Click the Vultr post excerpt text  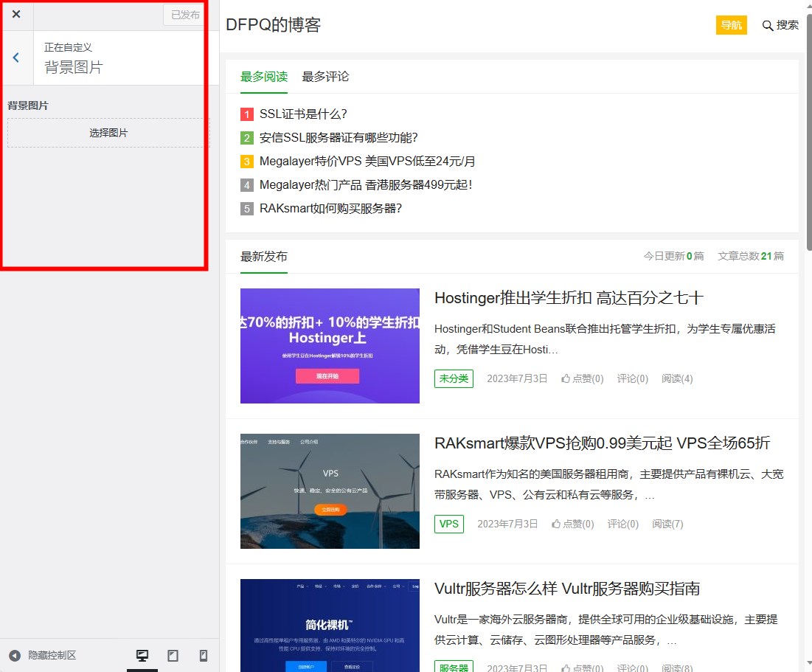tap(606, 629)
